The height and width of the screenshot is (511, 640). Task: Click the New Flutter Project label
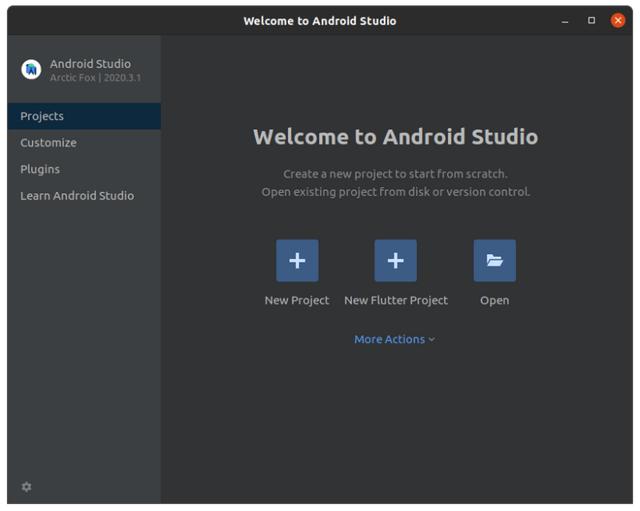[x=396, y=300]
